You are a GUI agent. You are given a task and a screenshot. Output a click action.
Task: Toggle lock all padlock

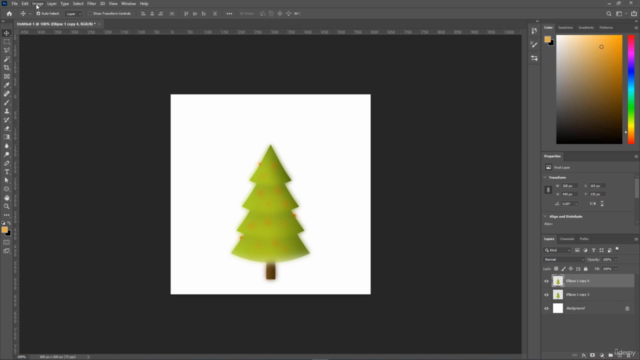point(586,269)
